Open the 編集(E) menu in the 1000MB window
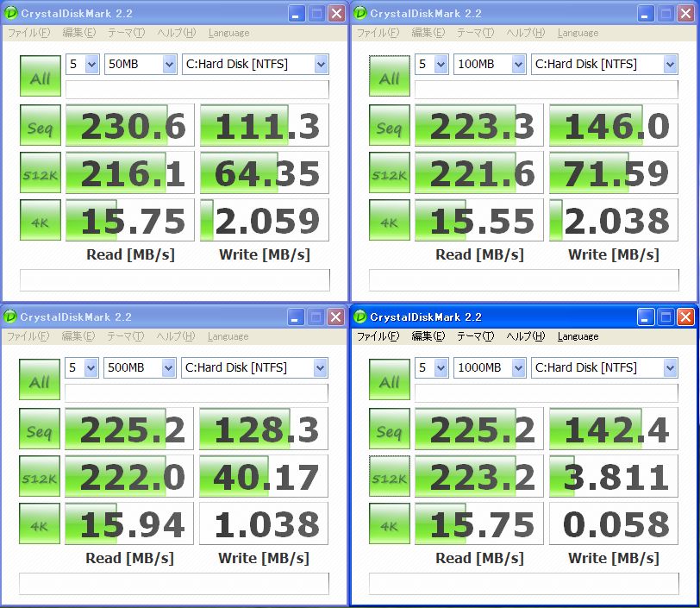The height and width of the screenshot is (608, 700). [428, 336]
